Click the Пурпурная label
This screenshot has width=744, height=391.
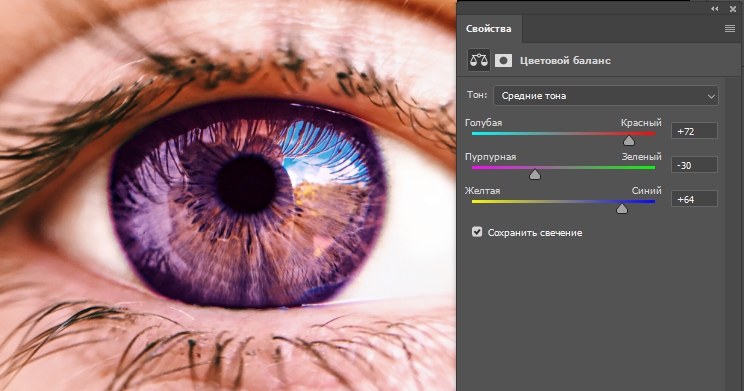(x=490, y=157)
